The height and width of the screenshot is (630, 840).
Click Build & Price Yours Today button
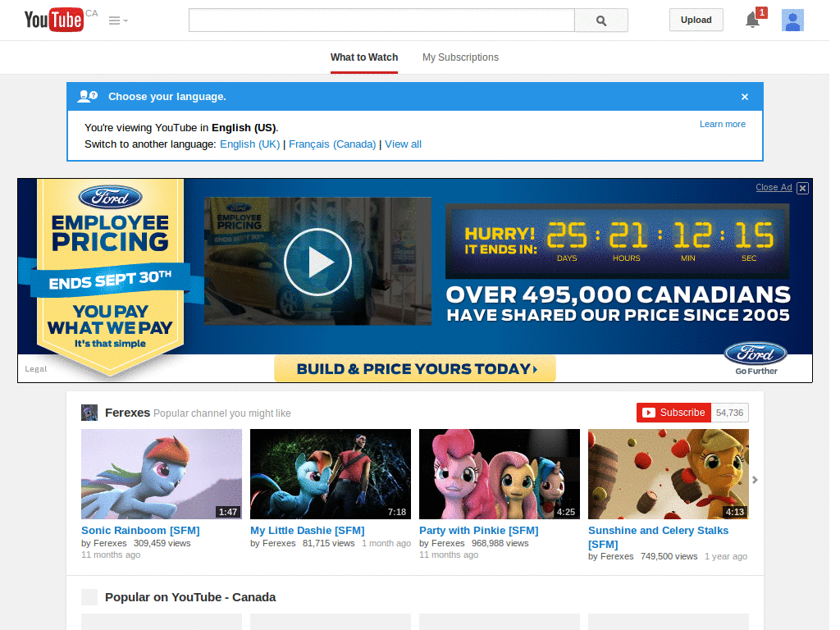pos(414,368)
